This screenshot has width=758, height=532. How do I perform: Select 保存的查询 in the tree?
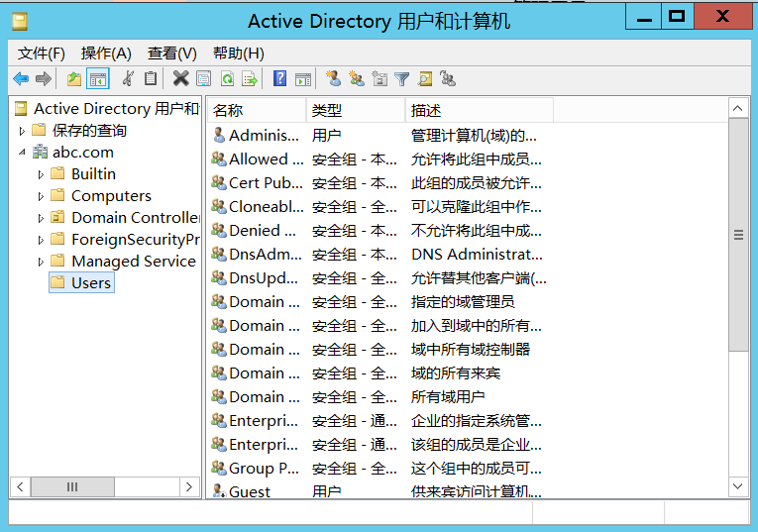tap(79, 131)
